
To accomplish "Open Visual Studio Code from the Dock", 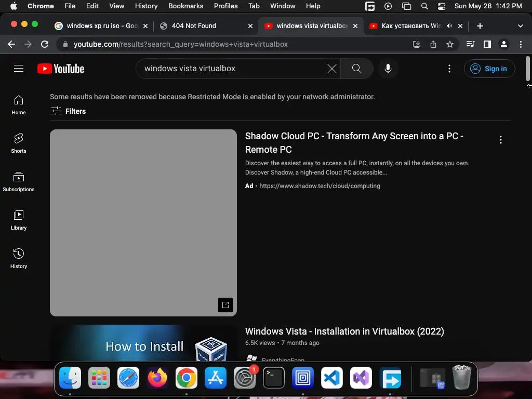I will 332,378.
